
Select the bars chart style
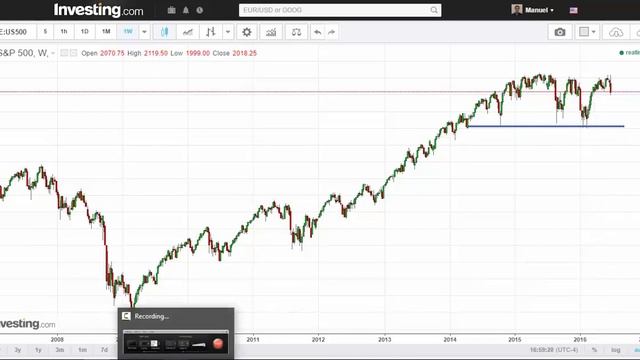click(x=211, y=32)
